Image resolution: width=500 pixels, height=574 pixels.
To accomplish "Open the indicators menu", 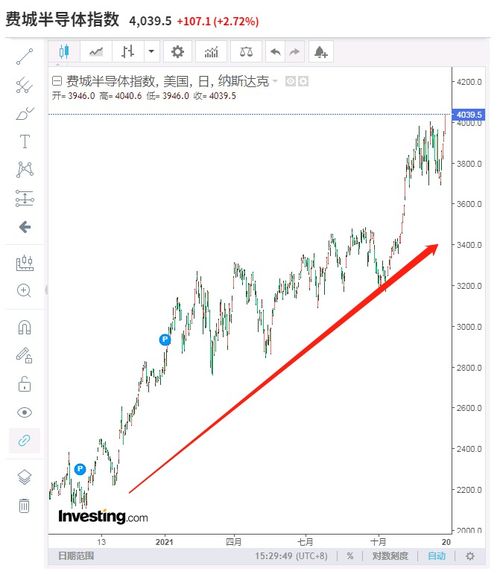I will (211, 52).
